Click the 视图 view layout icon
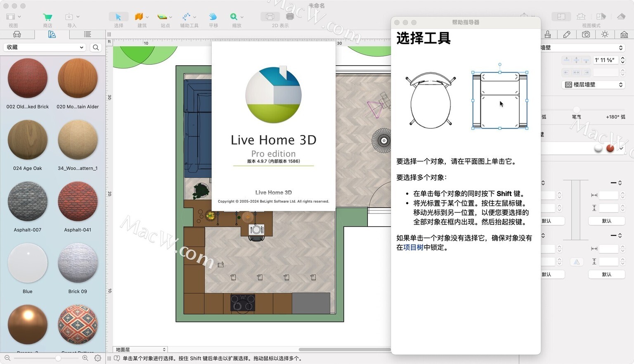 coord(11,17)
